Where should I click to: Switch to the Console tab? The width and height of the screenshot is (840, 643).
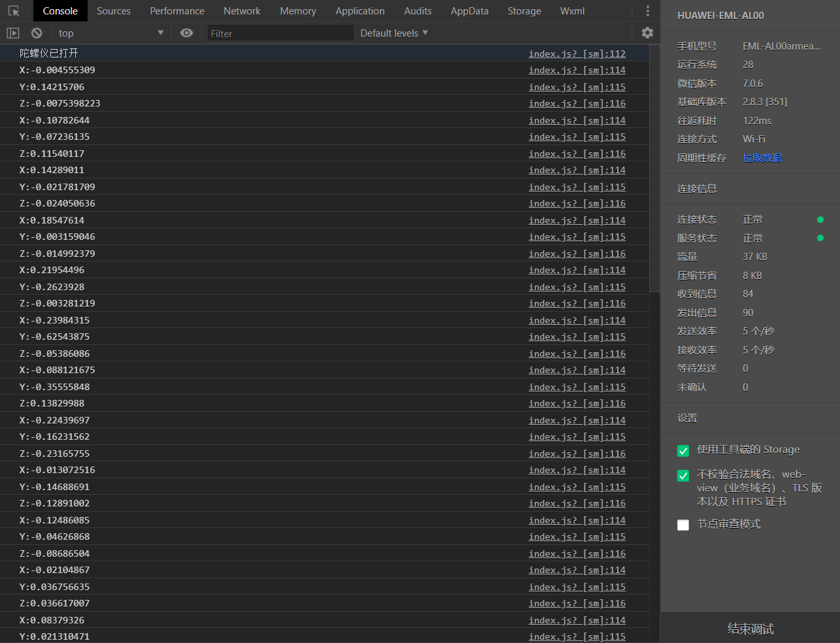point(60,11)
